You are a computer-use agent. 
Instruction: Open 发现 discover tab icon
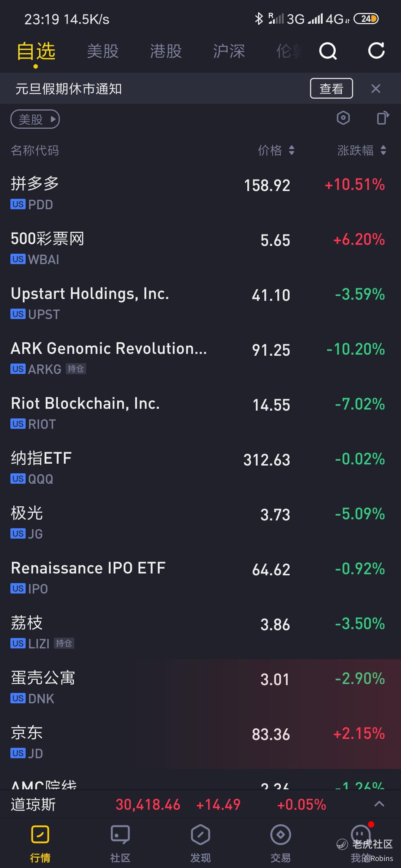[x=200, y=835]
